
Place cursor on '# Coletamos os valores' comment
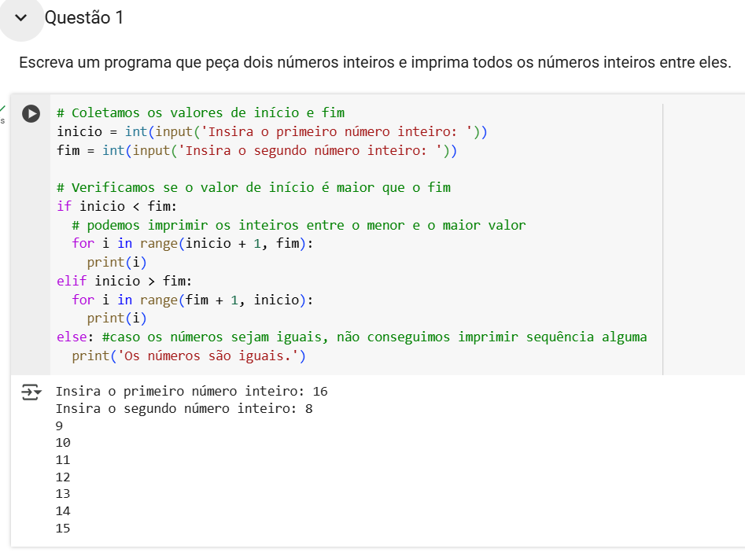point(201,113)
